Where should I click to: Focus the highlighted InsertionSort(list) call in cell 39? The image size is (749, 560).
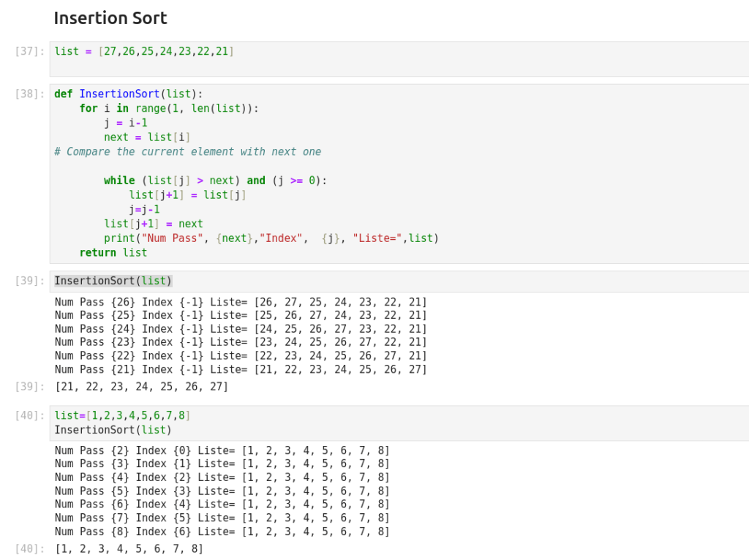[x=113, y=281]
